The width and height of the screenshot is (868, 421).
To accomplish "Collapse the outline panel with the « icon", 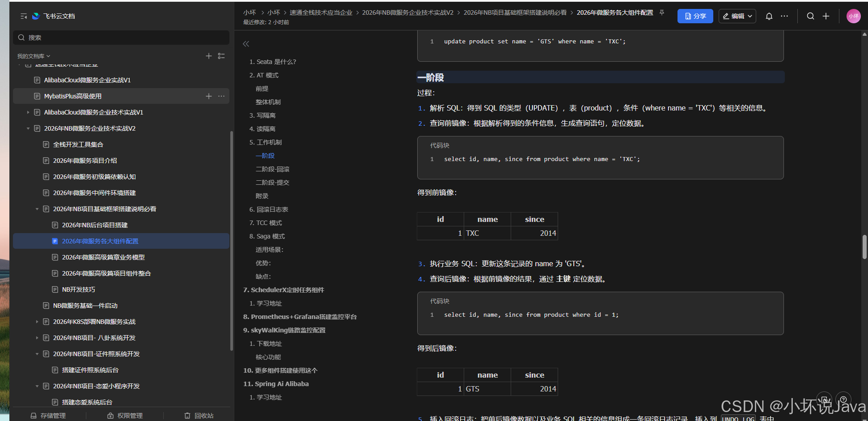I will (x=246, y=43).
